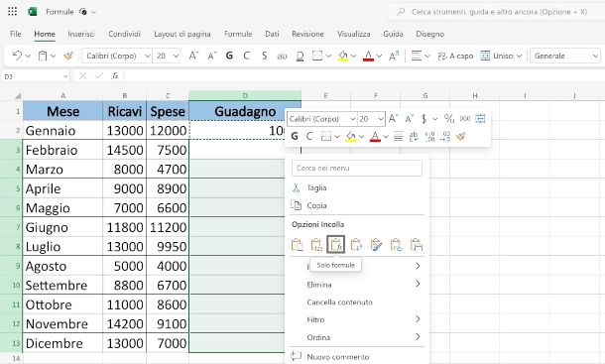Activate the ribbon format painter
Screen dimensions: 605x364
tap(68, 56)
